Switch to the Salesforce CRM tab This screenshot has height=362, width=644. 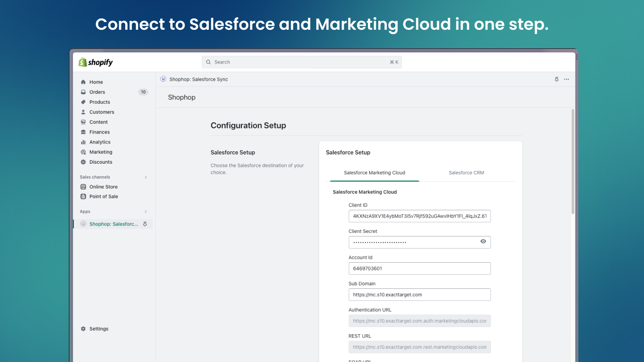point(466,173)
